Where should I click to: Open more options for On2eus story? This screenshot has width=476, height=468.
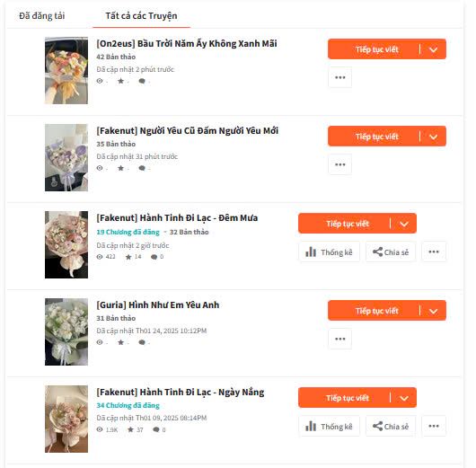pos(340,77)
